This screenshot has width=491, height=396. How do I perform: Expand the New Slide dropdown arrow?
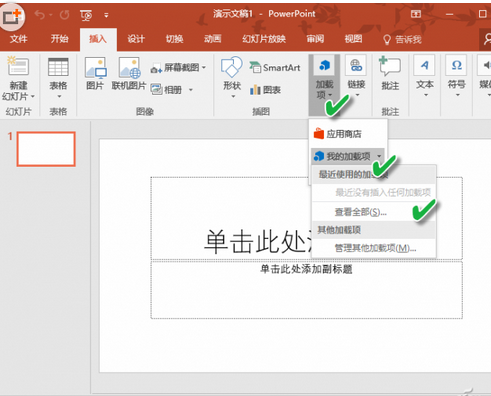tap(33, 97)
